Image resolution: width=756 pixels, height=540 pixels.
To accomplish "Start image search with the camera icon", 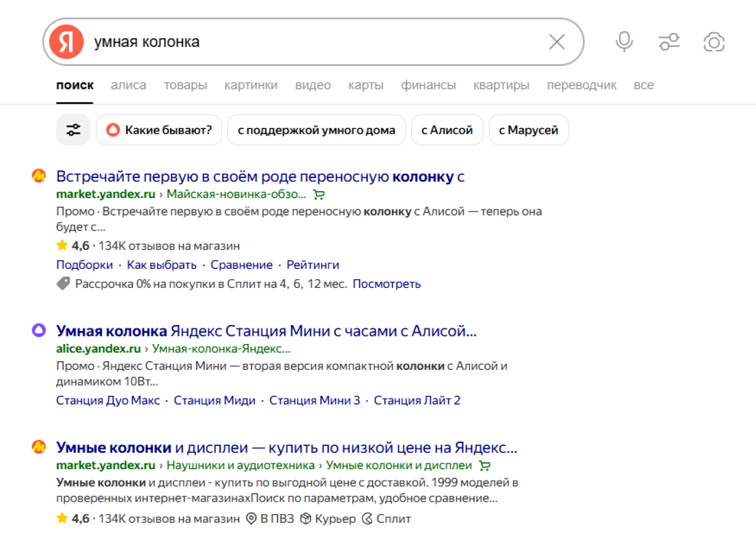I will coord(714,41).
